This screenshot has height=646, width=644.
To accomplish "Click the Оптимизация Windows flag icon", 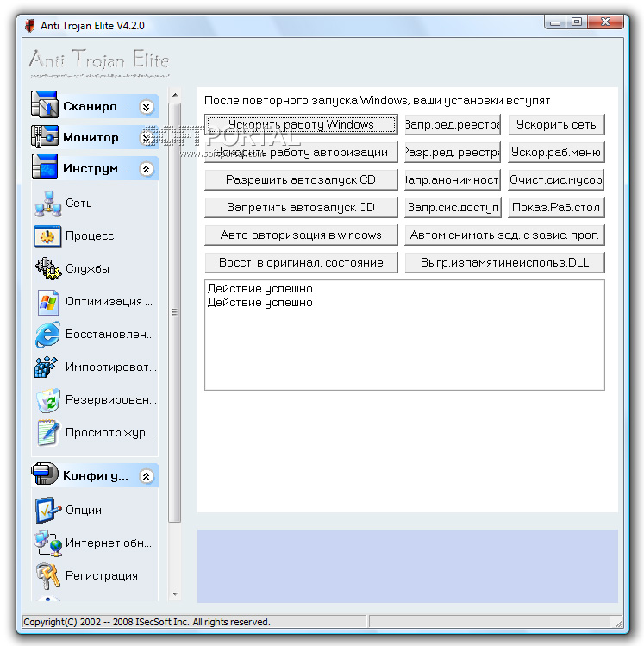I will point(48,302).
